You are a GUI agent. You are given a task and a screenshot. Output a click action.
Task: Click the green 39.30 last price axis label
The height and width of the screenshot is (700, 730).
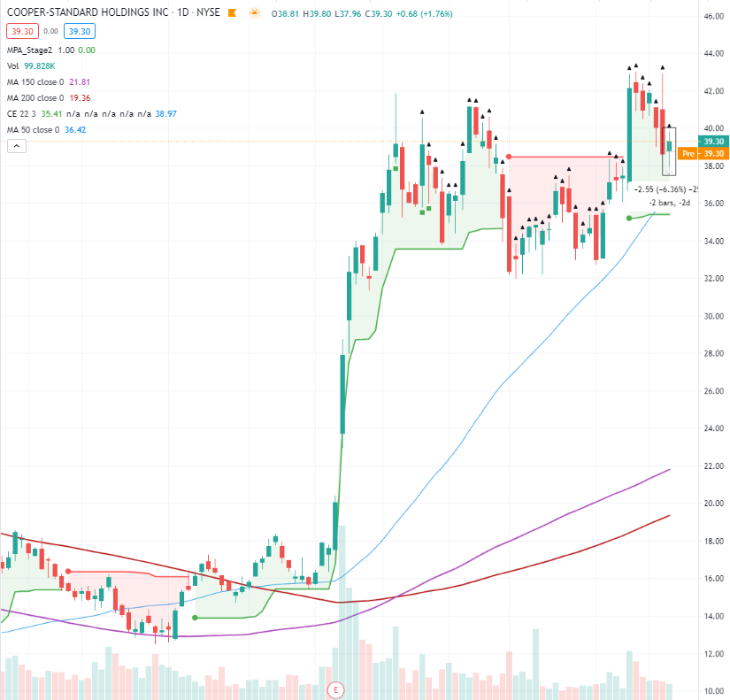point(713,142)
